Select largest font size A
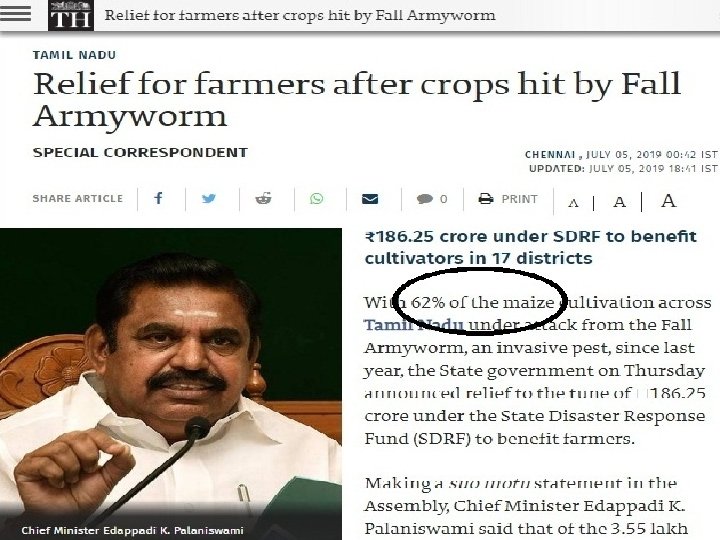This screenshot has height=540, width=720. coord(669,200)
